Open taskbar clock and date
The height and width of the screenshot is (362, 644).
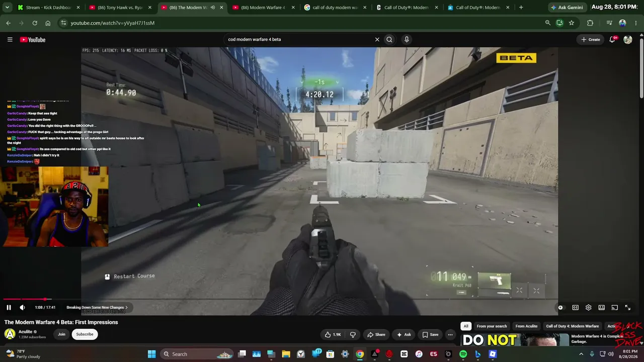point(630,354)
